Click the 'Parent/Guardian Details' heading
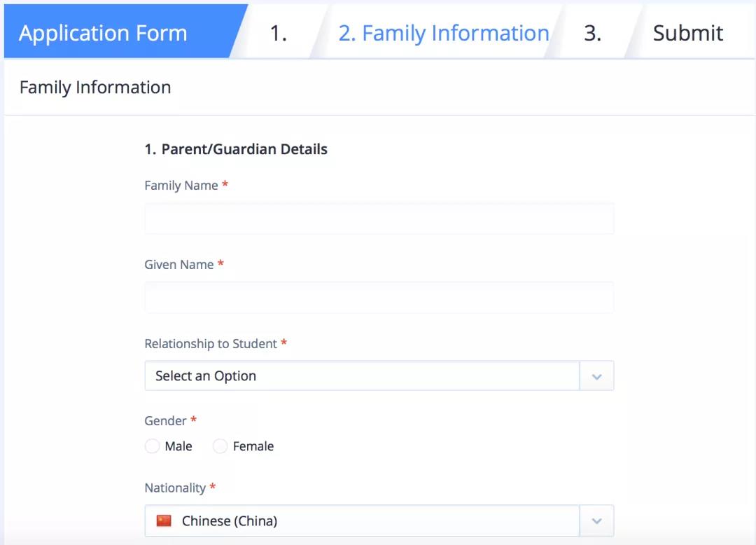This screenshot has width=756, height=545. click(236, 149)
